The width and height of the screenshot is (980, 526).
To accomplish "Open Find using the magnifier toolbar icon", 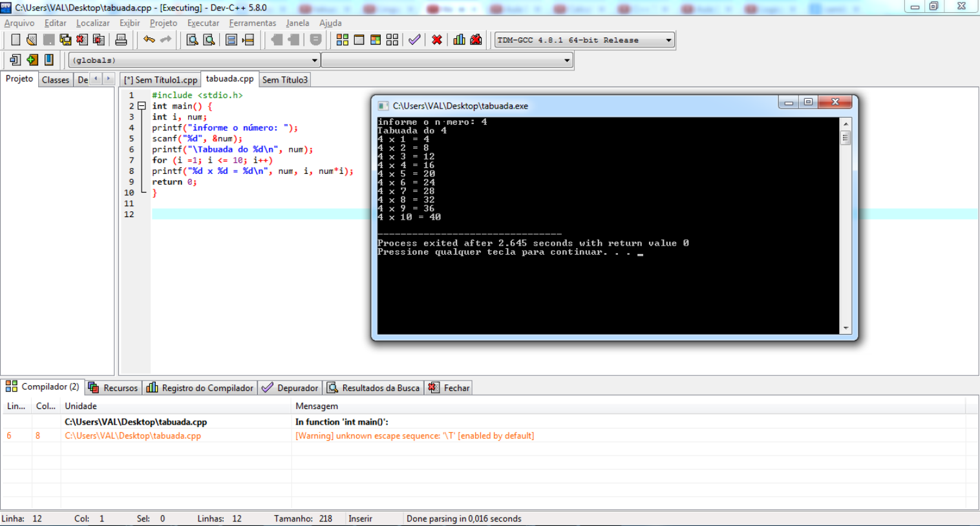I will 191,39.
